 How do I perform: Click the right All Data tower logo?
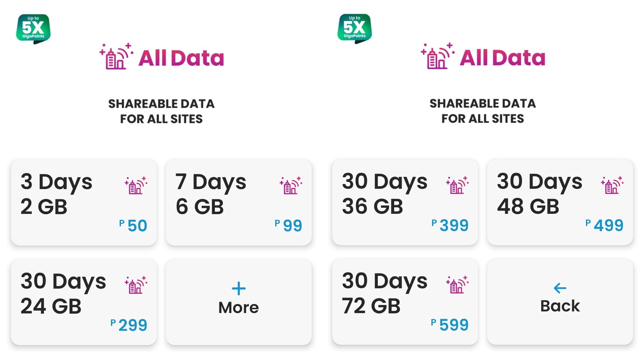(438, 56)
